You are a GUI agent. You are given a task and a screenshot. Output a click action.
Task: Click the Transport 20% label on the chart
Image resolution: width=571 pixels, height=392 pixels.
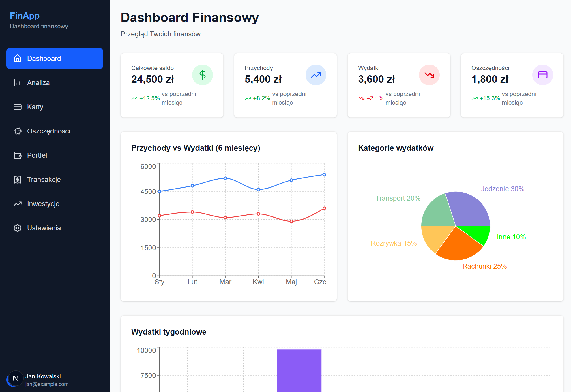(398, 198)
